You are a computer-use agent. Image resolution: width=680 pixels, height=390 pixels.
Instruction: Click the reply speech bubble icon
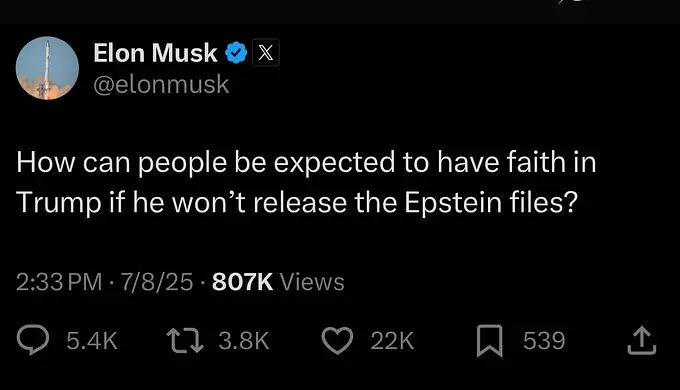pos(33,340)
